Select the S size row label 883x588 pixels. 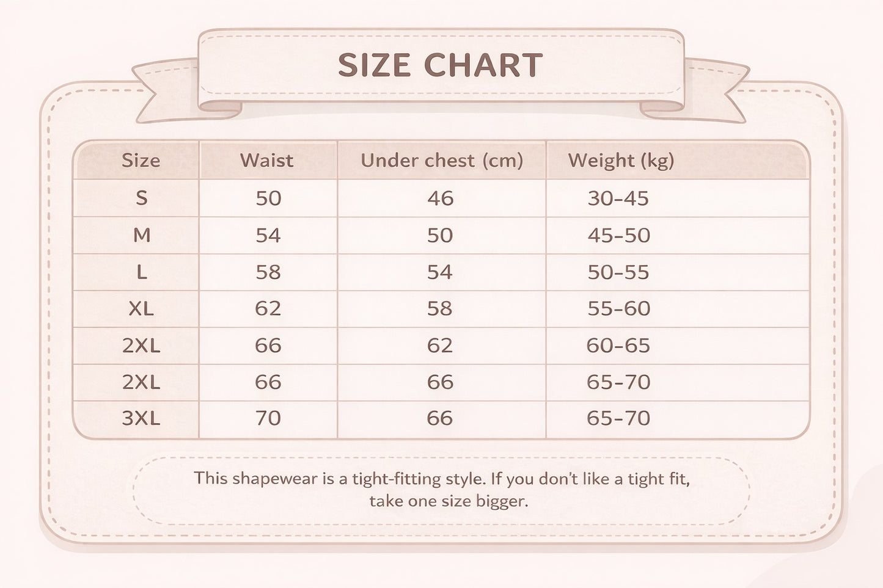click(141, 198)
